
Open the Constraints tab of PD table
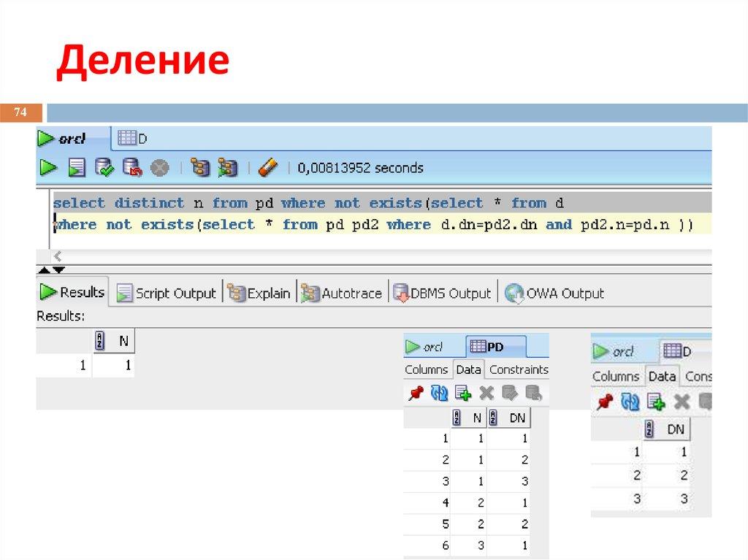(519, 369)
